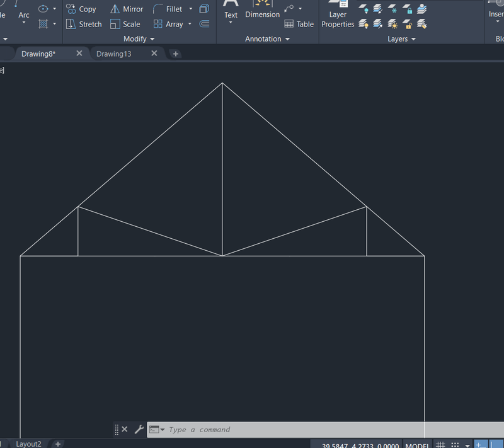Freeze a layer using the snowflake icon
Image resolution: width=504 pixels, height=448 pixels.
click(393, 9)
